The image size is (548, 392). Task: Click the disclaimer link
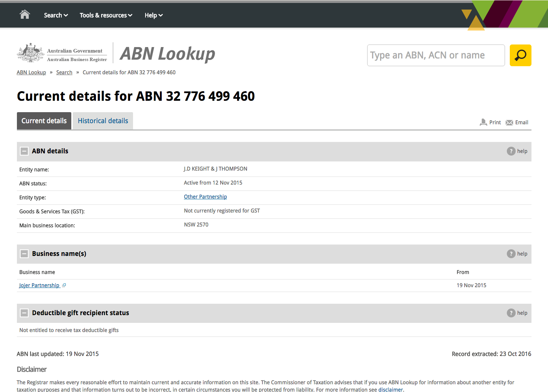point(391,389)
